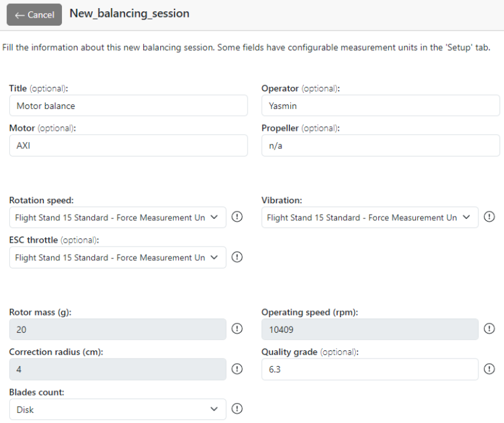Click the Title field containing Motor balance
The width and height of the screenshot is (504, 423).
(128, 106)
